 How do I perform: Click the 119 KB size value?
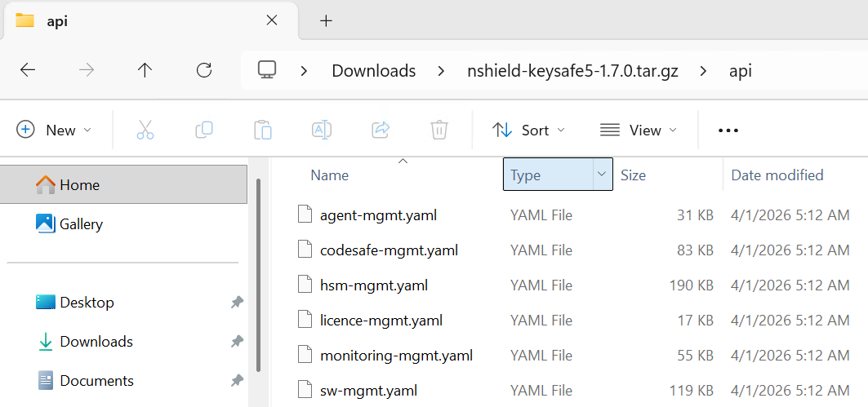click(x=691, y=391)
